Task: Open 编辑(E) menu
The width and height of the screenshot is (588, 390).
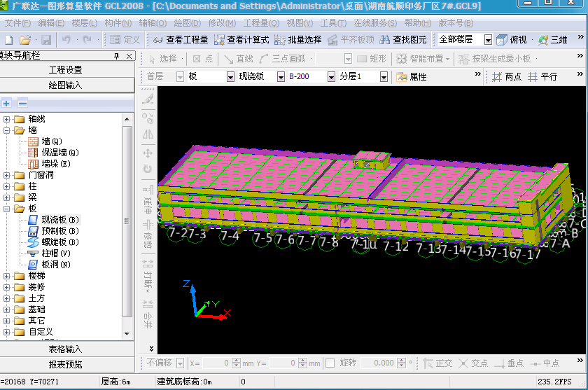Action: click(x=51, y=23)
